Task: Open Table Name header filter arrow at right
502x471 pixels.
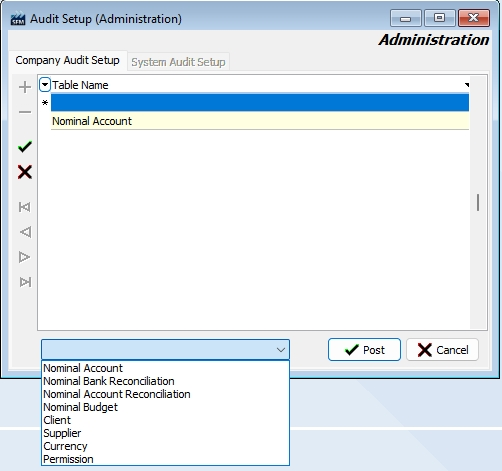Action: click(467, 85)
